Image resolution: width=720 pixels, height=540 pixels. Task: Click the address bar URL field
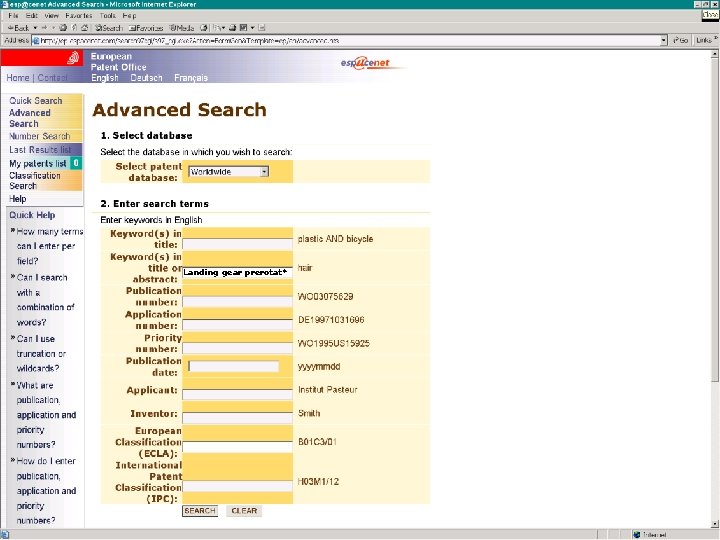(x=349, y=40)
